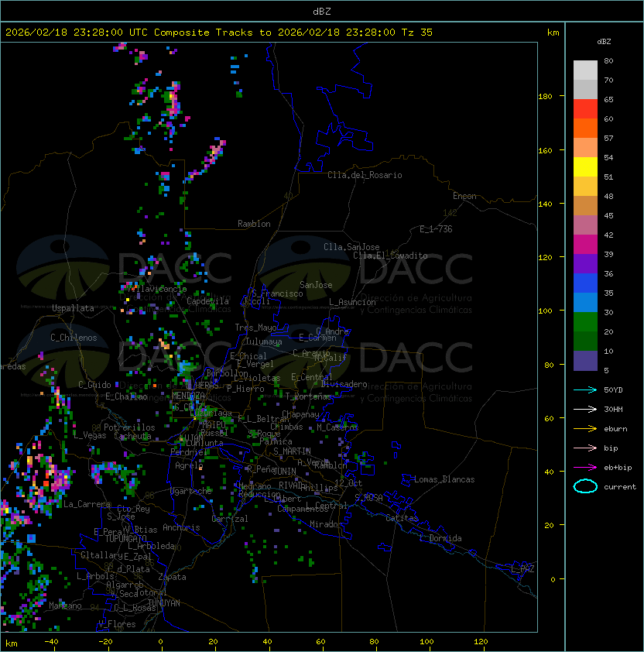Select the light gray 80 dBZ swatch
This screenshot has height=652, width=644.
coord(585,70)
